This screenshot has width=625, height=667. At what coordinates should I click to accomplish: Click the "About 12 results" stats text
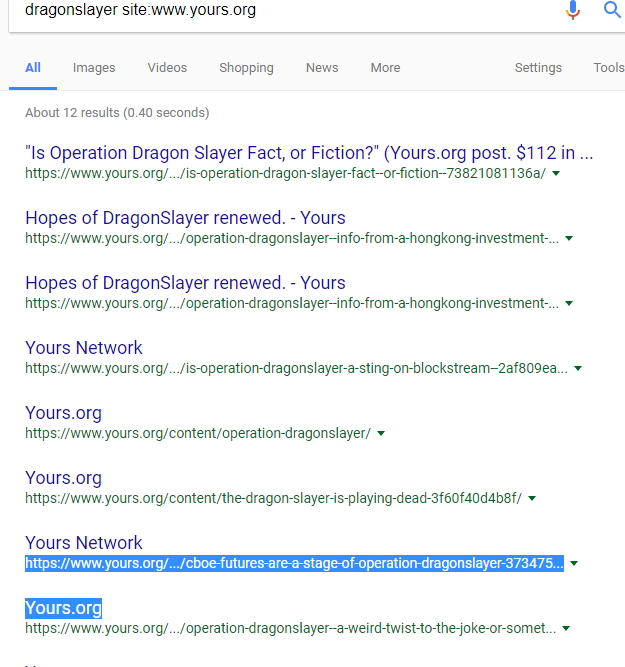point(117,113)
